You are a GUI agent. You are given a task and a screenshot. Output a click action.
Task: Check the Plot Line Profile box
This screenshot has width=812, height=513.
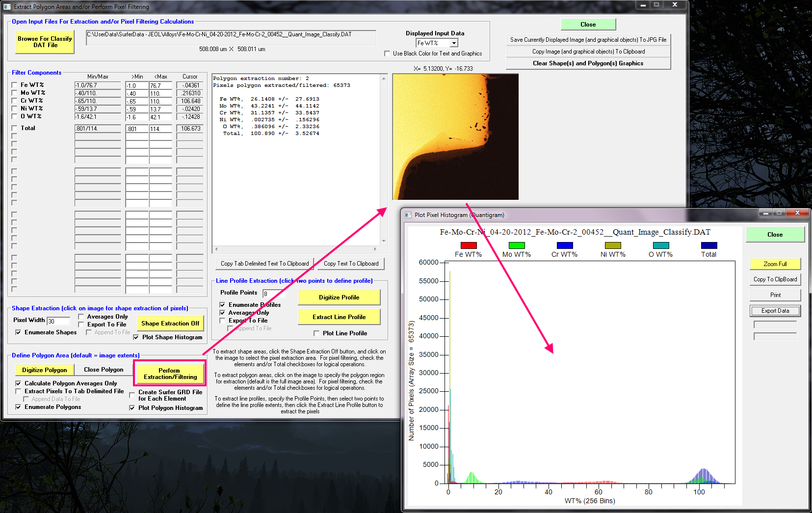click(x=316, y=333)
